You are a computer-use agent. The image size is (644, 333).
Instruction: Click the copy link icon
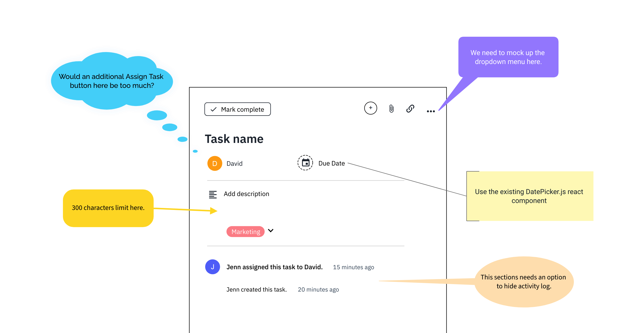click(410, 109)
